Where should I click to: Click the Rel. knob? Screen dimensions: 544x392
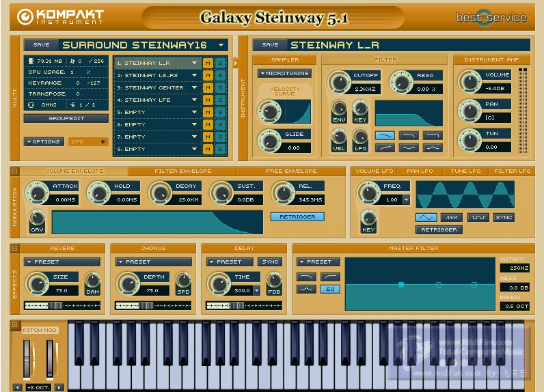coord(283,193)
